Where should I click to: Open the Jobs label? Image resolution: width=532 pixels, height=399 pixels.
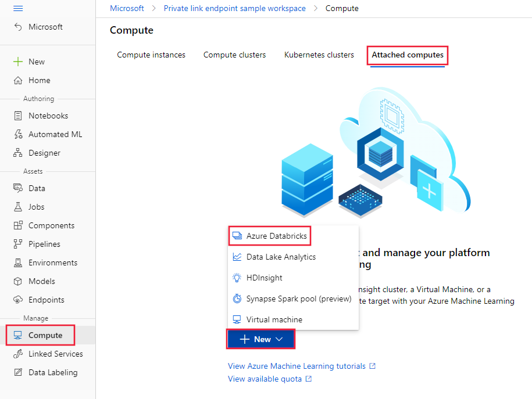click(36, 207)
